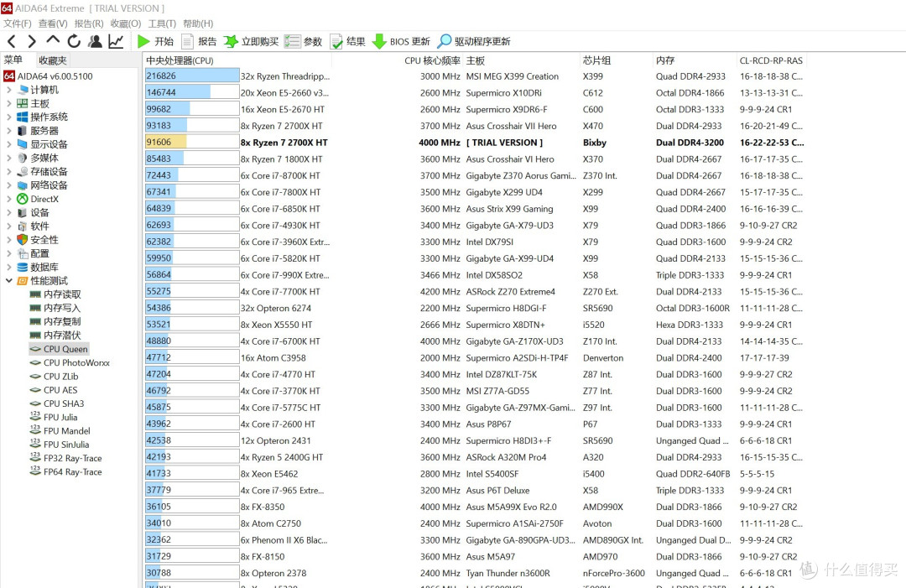Open the graph chart icon in toolbar
Viewport: 906px width, 588px height.
116,41
